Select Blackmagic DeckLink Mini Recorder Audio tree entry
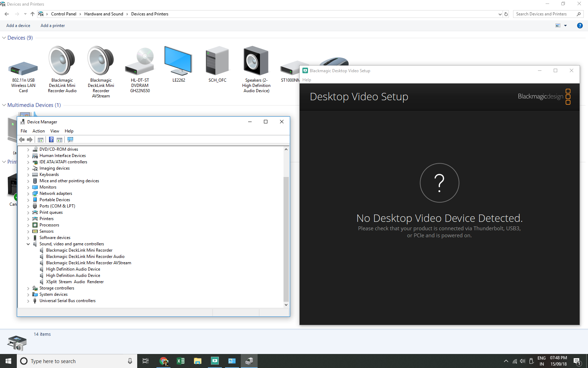The image size is (588, 368). tap(85, 257)
